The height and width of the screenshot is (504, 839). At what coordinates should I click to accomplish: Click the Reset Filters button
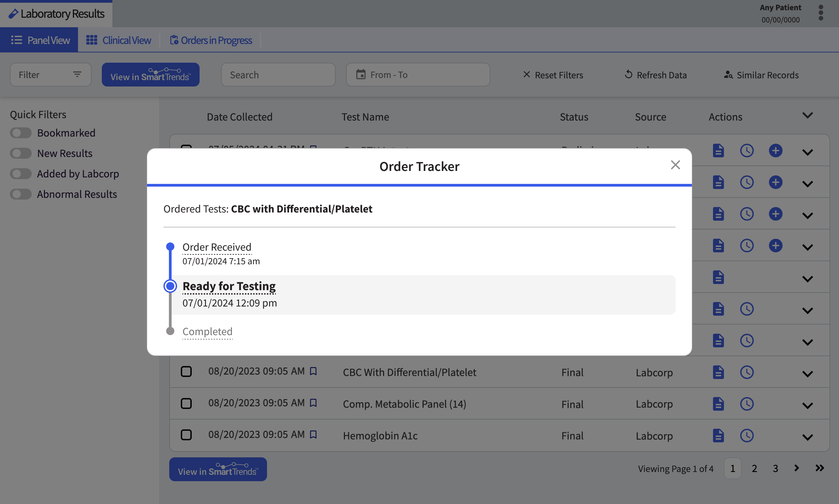[553, 75]
